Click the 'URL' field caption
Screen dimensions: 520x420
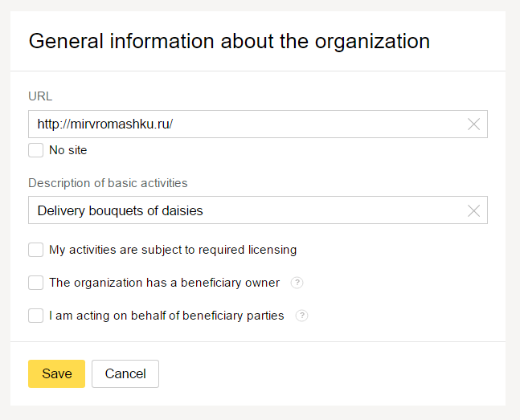click(40, 96)
